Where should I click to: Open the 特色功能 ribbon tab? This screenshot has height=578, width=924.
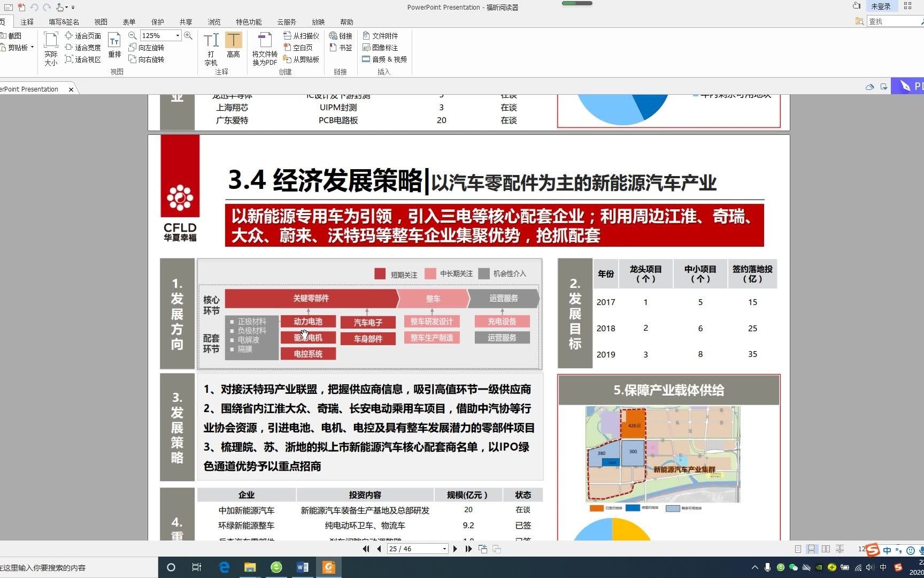[x=249, y=22]
